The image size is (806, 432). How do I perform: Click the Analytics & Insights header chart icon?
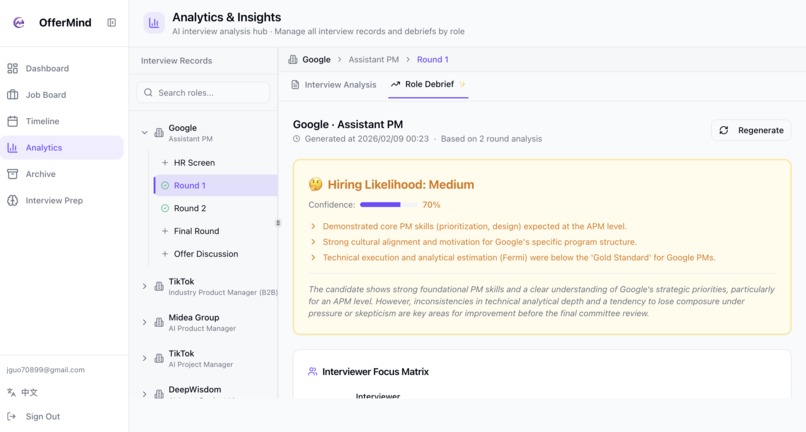pyautogui.click(x=154, y=23)
